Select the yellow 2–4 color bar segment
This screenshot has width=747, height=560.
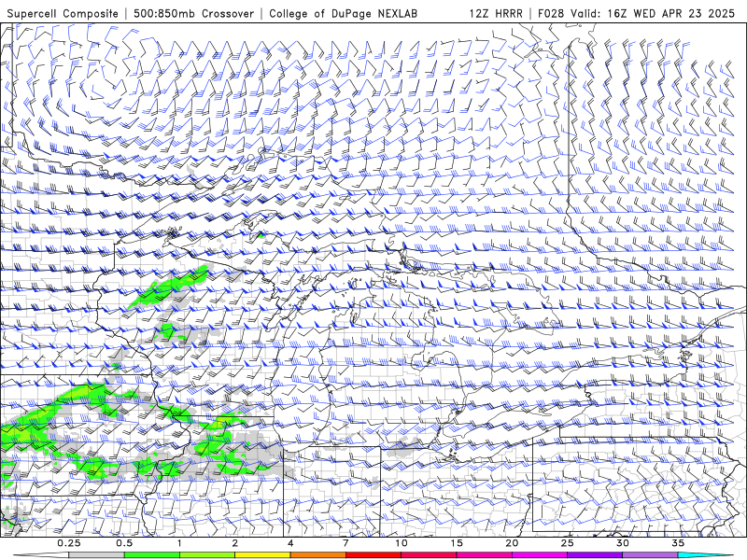coord(262,555)
